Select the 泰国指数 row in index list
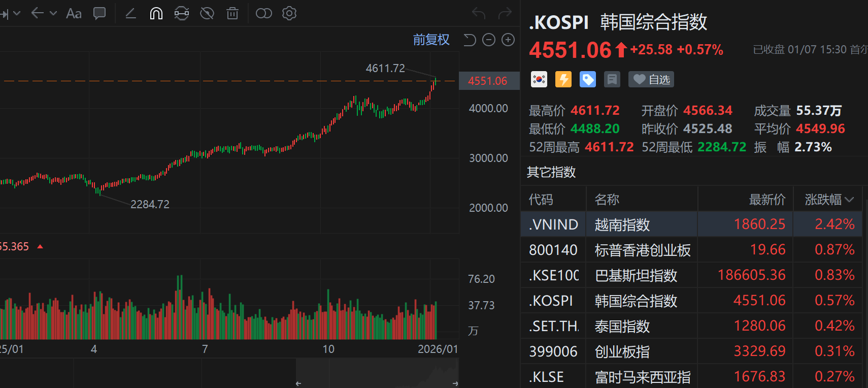 622,326
